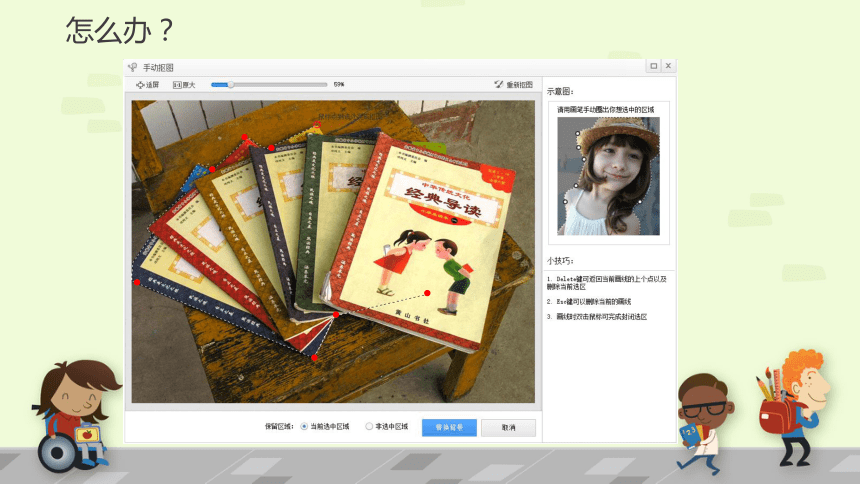Viewport: 860px width, 484px height.
Task: Click the 保留区域 label
Action: coord(279,426)
